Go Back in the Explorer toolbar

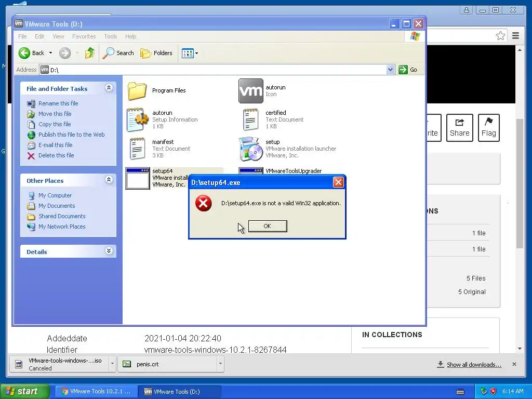[x=31, y=53]
